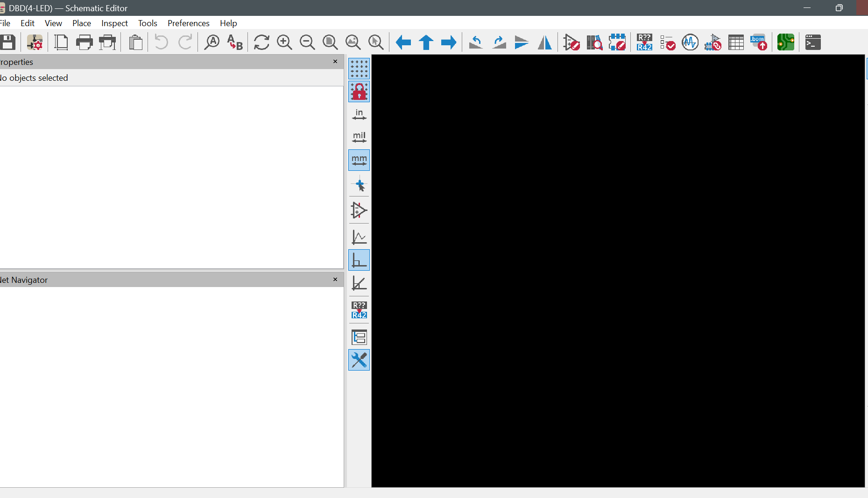Open Page Settings icon
The width and height of the screenshot is (868, 498).
coord(61,42)
